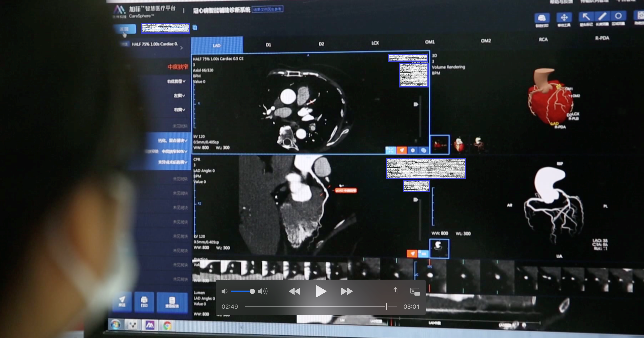Image resolution: width=644 pixels, height=338 pixels.
Task: Click the copy icon beside the patient field
Action: coord(195,27)
